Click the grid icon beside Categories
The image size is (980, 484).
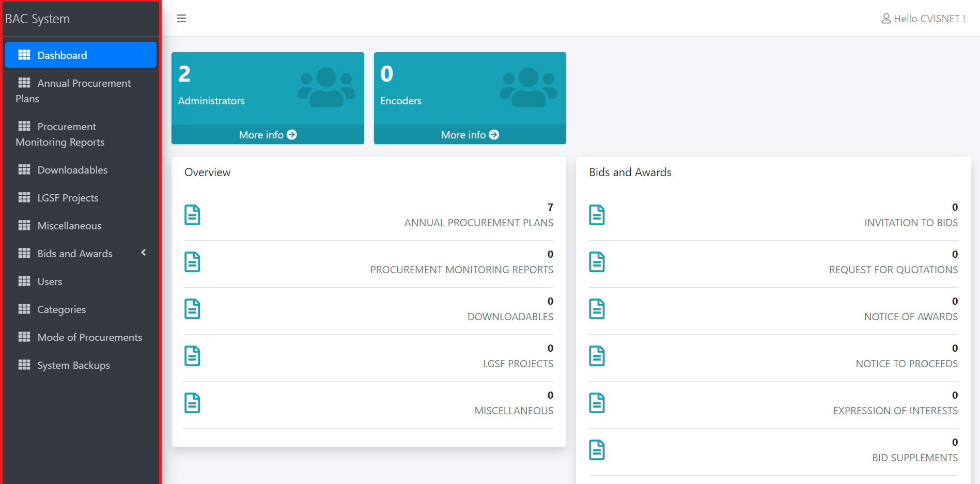click(24, 309)
